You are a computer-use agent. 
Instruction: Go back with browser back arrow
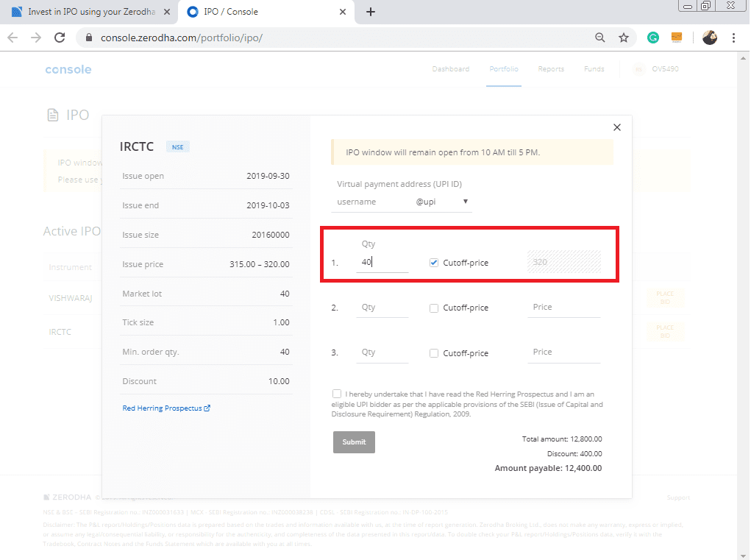(13, 38)
